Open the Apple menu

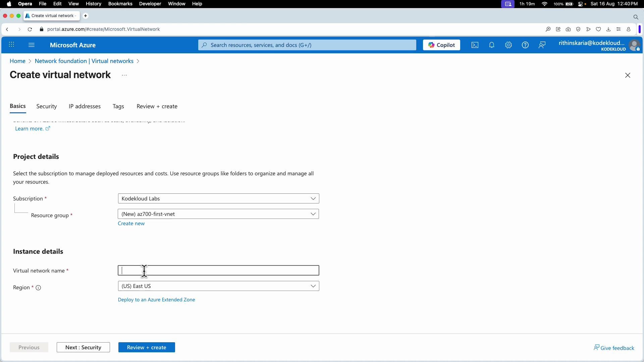click(x=9, y=4)
